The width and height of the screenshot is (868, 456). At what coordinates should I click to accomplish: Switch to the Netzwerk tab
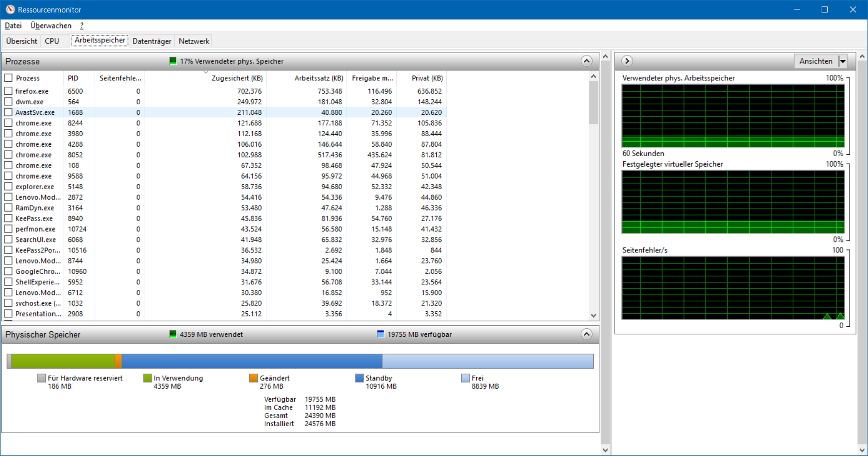coord(194,41)
